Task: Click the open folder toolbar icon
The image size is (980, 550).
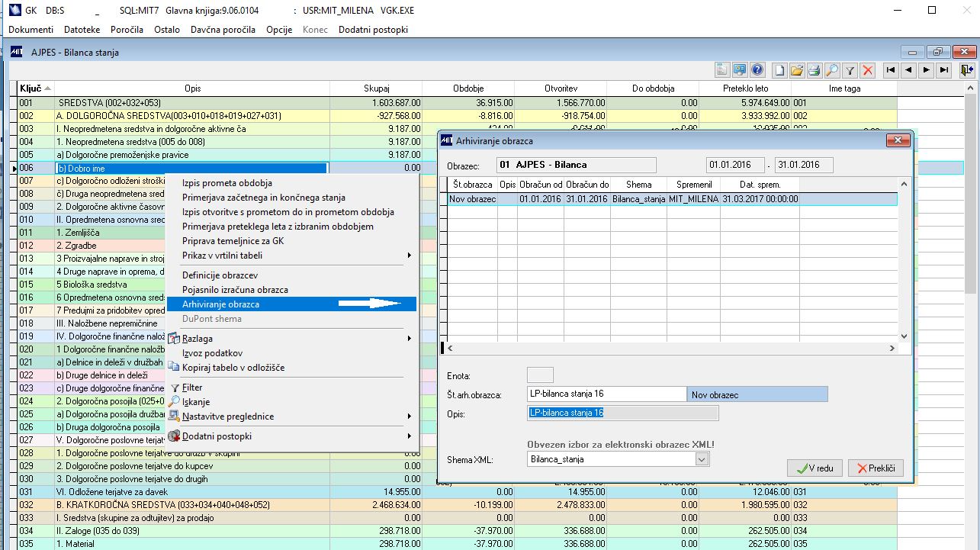Action: point(797,70)
